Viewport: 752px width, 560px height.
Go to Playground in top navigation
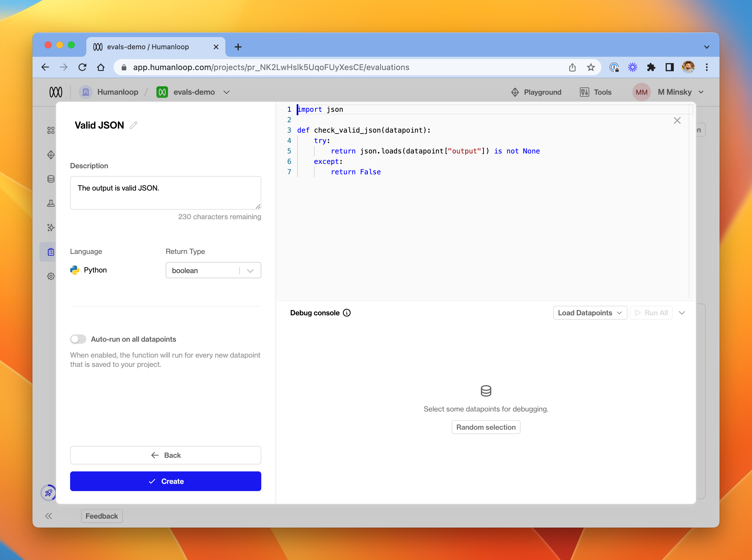pos(536,92)
